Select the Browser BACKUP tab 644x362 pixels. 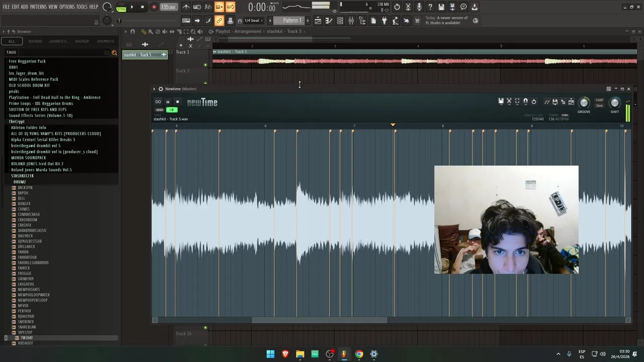point(82,41)
